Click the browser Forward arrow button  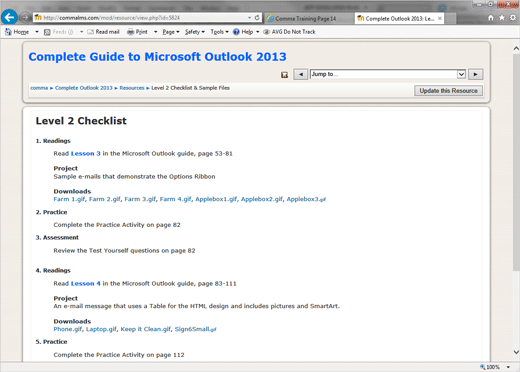24,17
